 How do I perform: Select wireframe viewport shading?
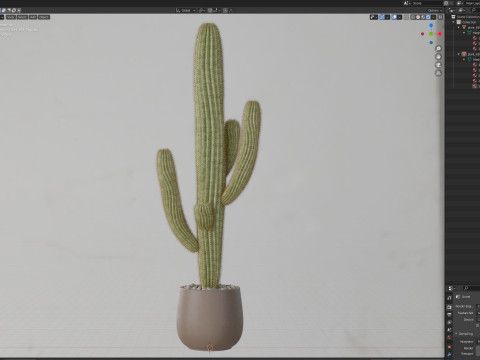point(413,17)
